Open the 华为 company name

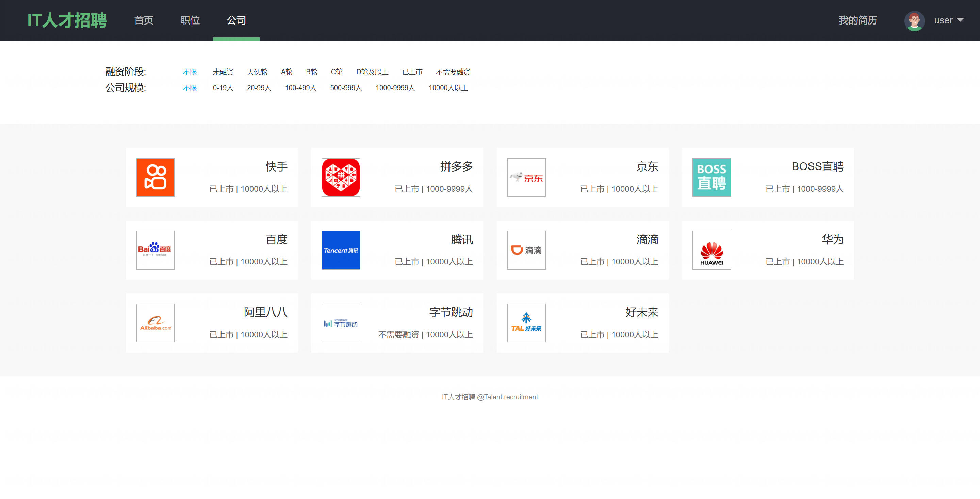[x=833, y=239]
